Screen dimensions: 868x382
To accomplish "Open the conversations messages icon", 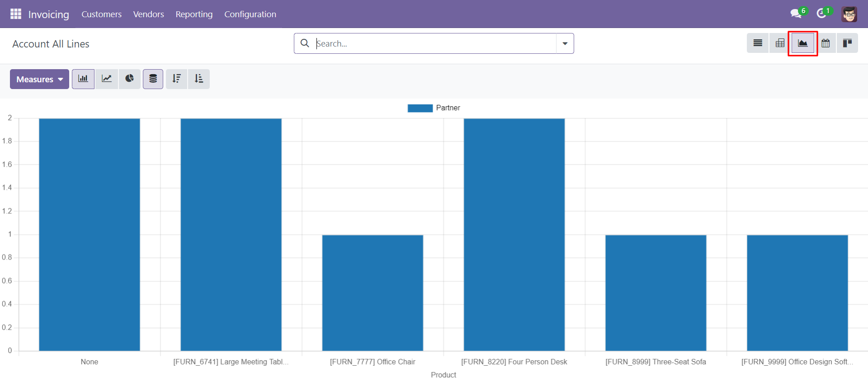I will click(796, 14).
